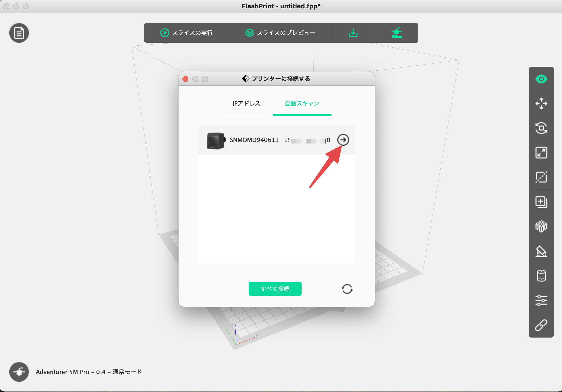Screen dimensions: 562x392
Task: Select the Rotate tool in sidebar
Action: pos(541,128)
